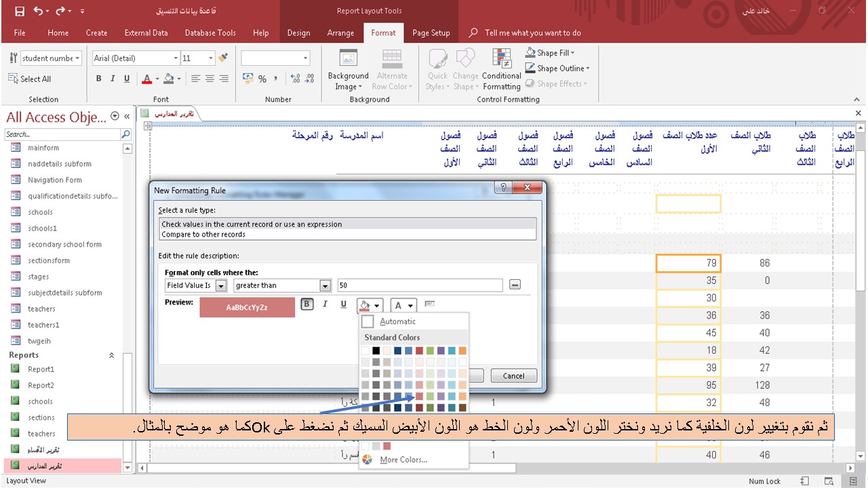The height and width of the screenshot is (488, 868).
Task: Switch to the Arrange ribbon tab
Action: (x=340, y=33)
